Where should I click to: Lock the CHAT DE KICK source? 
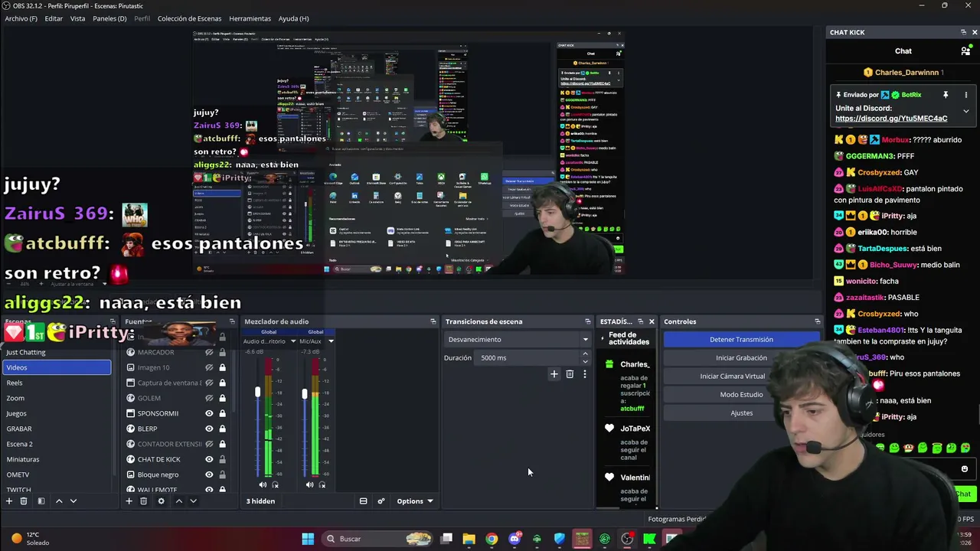point(222,459)
